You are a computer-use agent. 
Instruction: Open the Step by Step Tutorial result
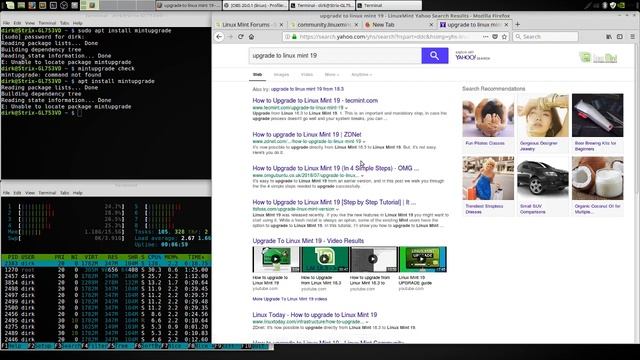334,202
